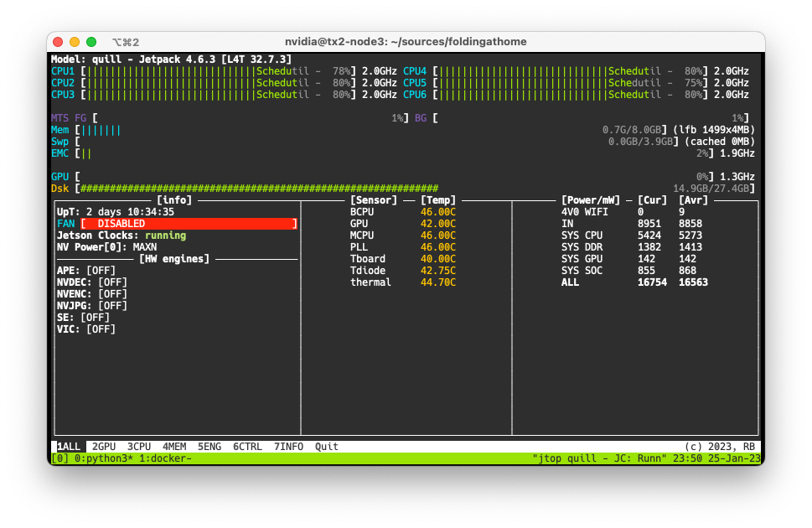Click the CPU6 label
812x528 pixels.
(415, 95)
